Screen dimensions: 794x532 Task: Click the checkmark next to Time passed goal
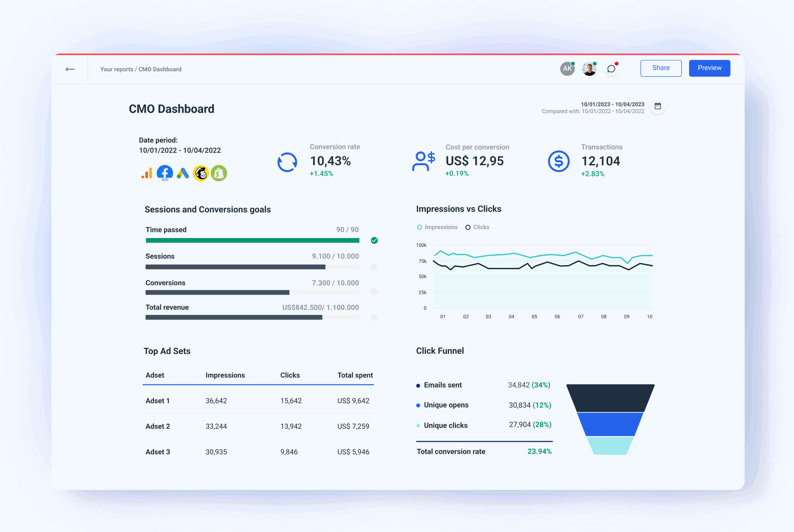pos(374,240)
